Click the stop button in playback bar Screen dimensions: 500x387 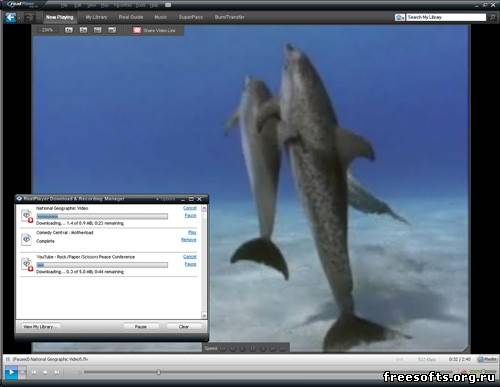coord(45,372)
